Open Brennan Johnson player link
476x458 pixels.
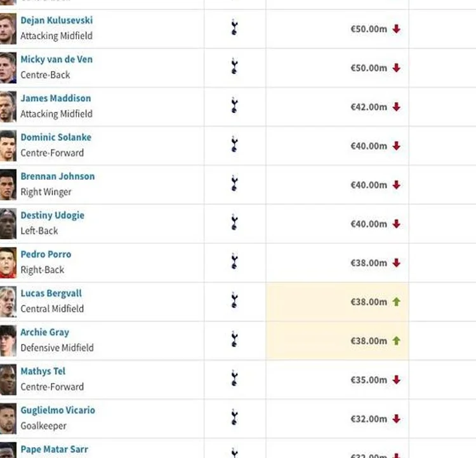point(57,176)
